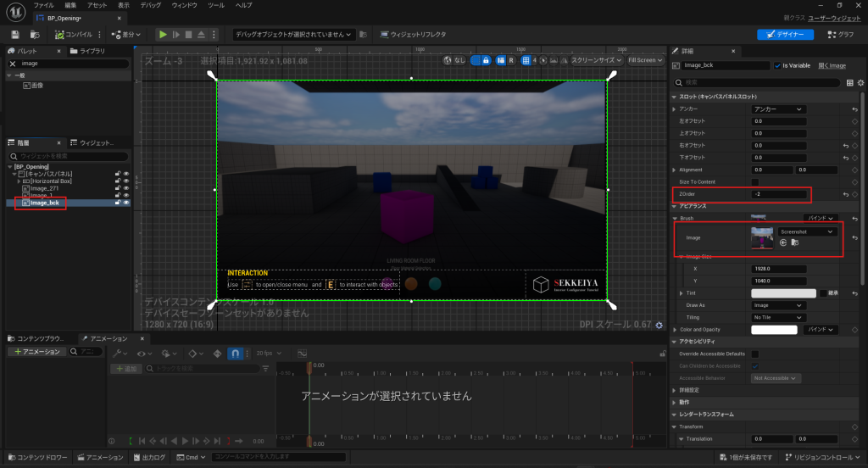Click the save icon in the toolbar
Viewport: 868px width, 468px height.
click(x=14, y=35)
